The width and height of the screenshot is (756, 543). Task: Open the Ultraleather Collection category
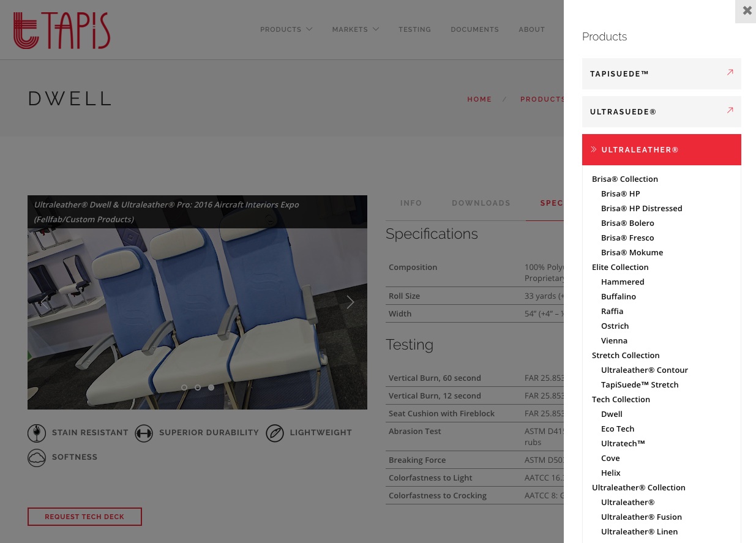click(638, 487)
